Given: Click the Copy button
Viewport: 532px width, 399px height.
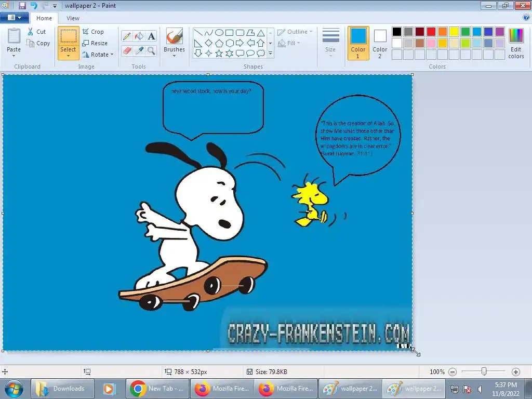Looking at the screenshot, I should point(38,43).
